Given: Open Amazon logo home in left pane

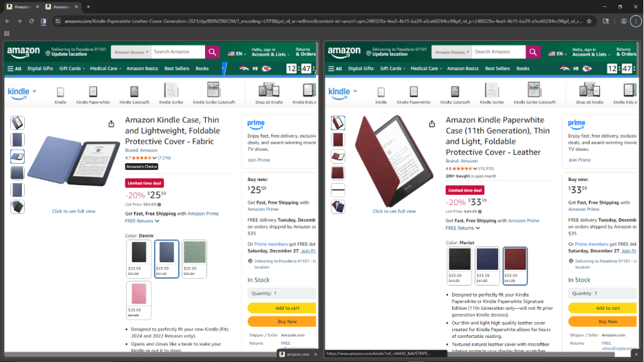Looking at the screenshot, I should pos(23,52).
